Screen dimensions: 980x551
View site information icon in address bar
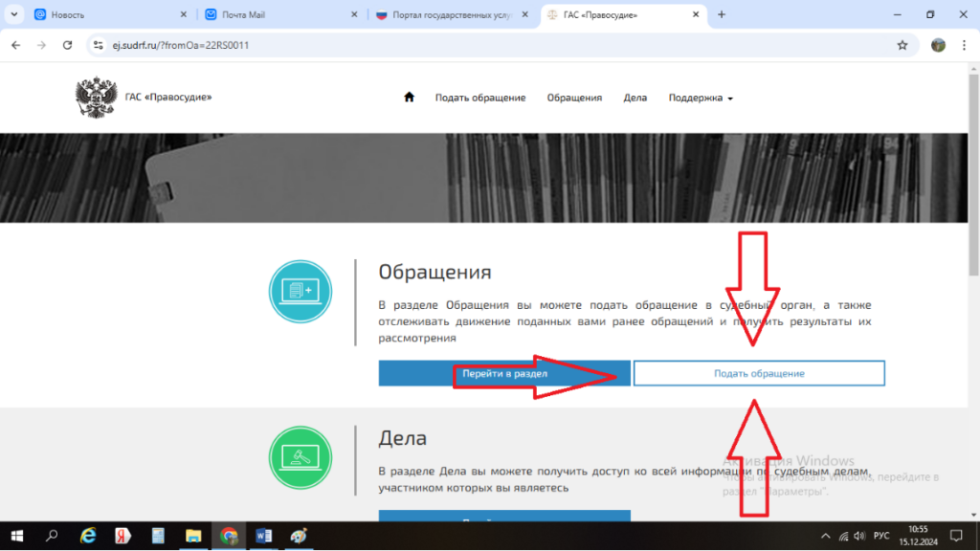(98, 45)
